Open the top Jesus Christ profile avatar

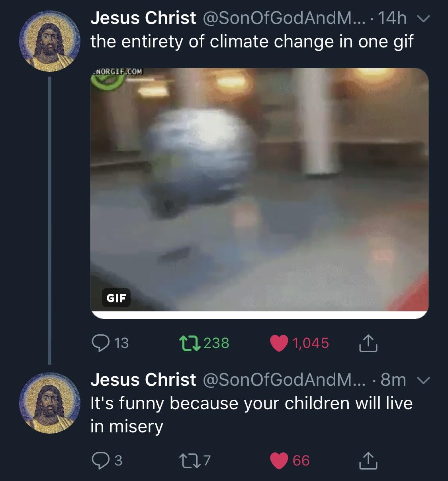pyautogui.click(x=48, y=40)
